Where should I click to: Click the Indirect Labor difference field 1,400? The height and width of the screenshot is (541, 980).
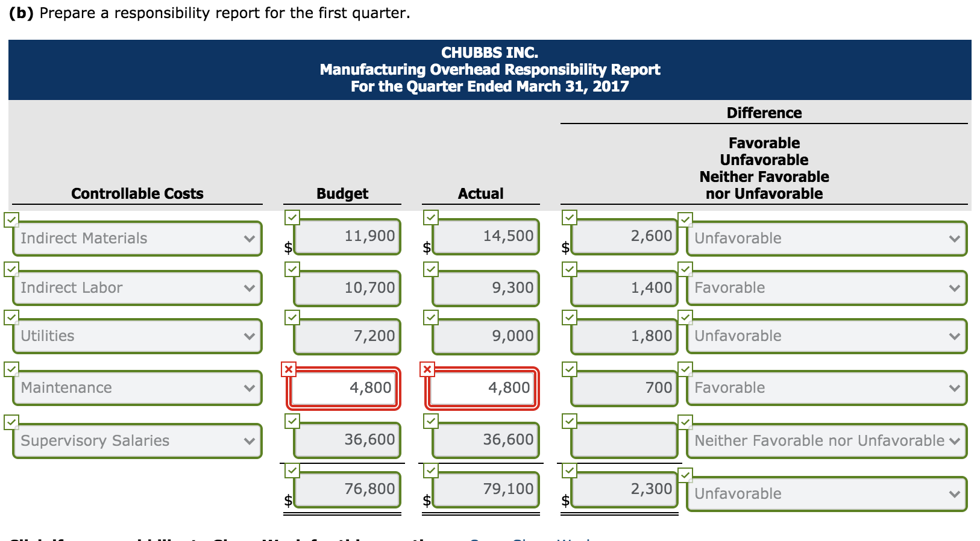coord(624,289)
